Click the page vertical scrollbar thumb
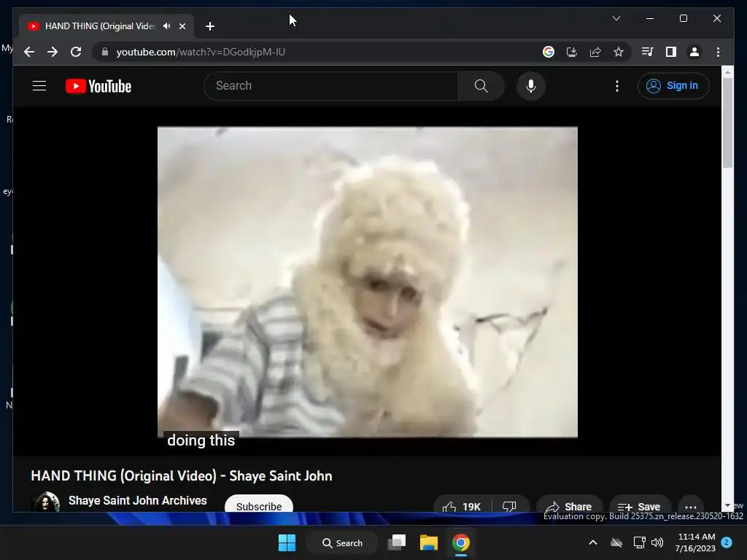The height and width of the screenshot is (560, 747). (727, 122)
